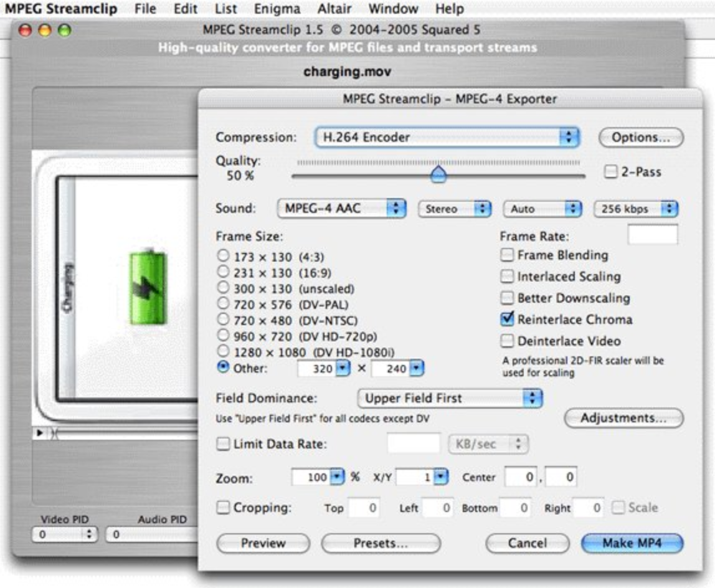This screenshot has height=588, width=715.
Task: Enable the Cropping checkbox
Action: (x=223, y=507)
